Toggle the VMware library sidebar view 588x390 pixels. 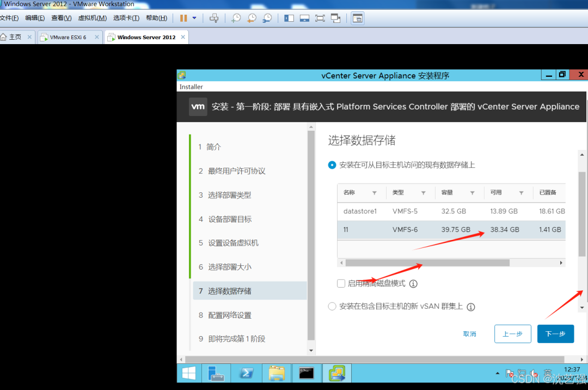click(x=289, y=18)
